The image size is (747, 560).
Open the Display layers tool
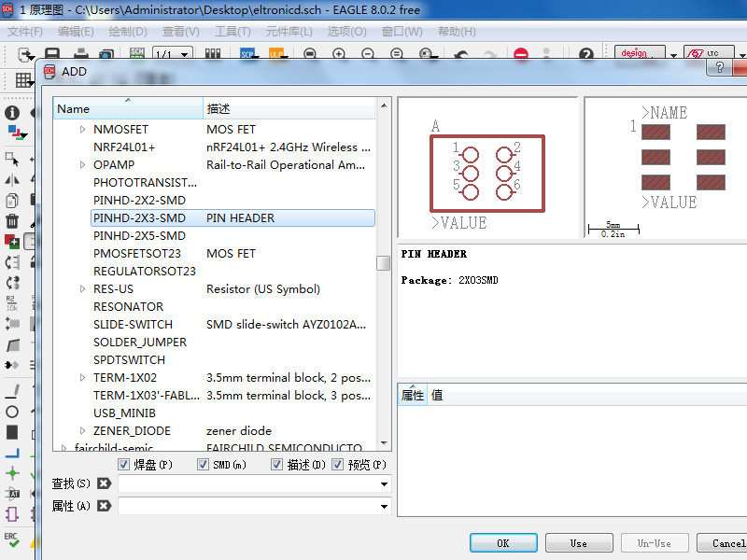pos(17,133)
